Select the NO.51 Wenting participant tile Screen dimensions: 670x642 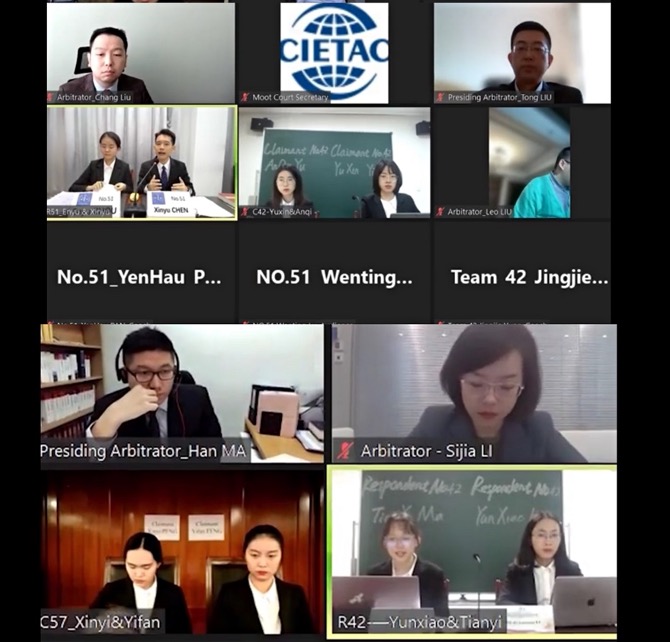[334, 272]
